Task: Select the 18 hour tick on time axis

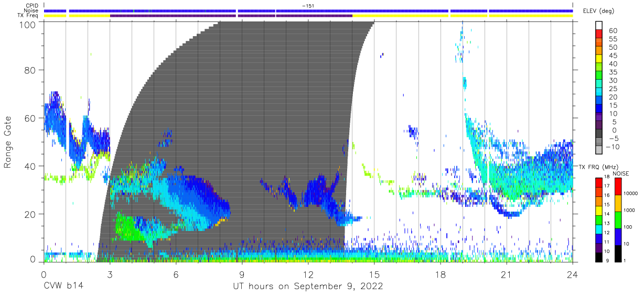Action: click(440, 274)
